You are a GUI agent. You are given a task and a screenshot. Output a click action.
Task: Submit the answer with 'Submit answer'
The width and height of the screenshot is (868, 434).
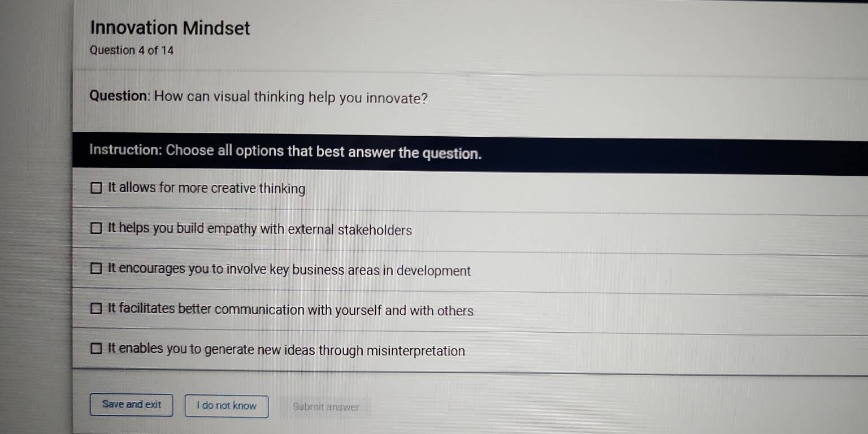click(325, 406)
